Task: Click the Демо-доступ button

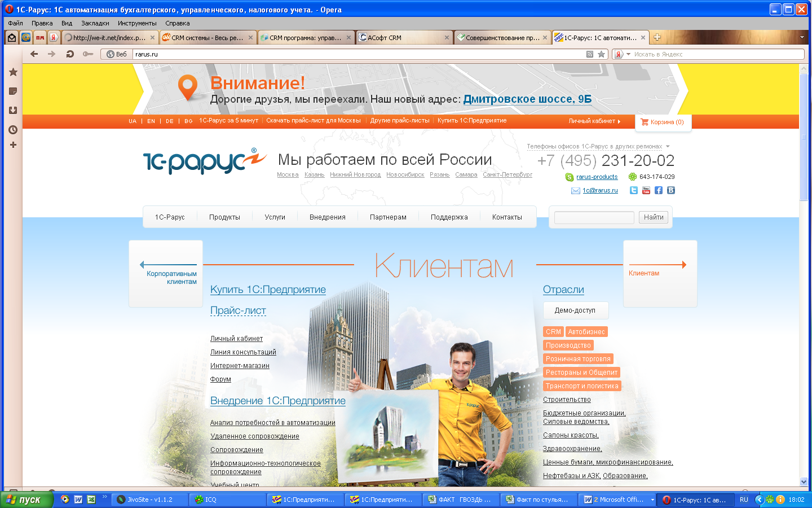Action: pyautogui.click(x=575, y=310)
